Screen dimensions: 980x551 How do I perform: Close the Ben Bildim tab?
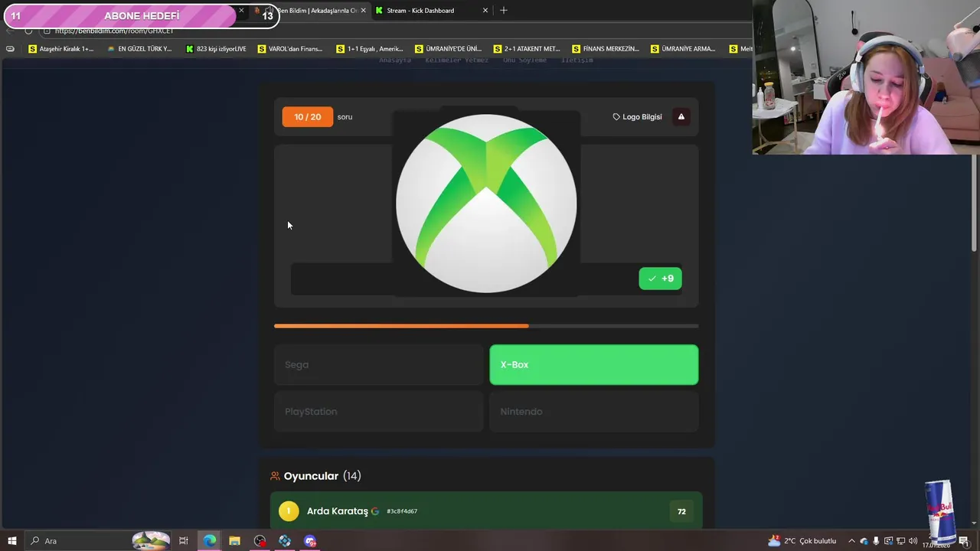tap(363, 11)
